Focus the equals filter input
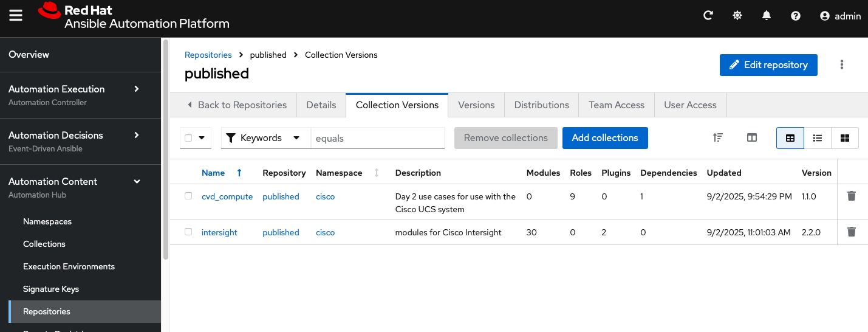 [378, 138]
